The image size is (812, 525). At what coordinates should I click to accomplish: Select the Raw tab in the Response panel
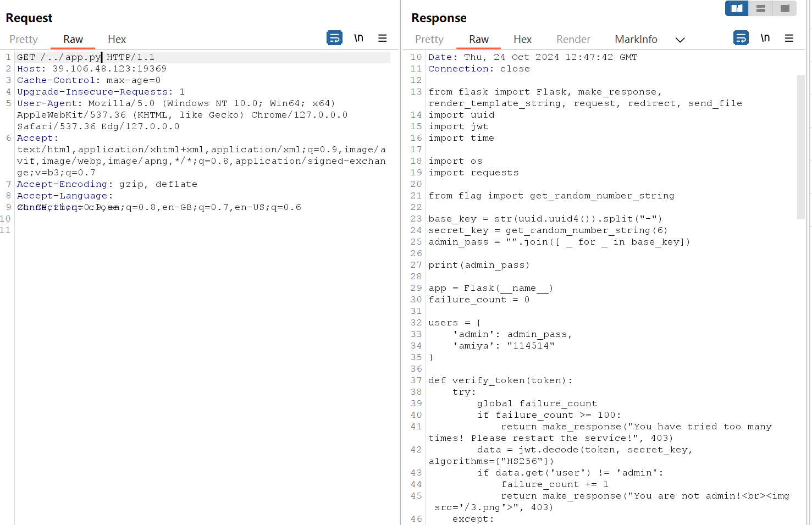pos(479,39)
